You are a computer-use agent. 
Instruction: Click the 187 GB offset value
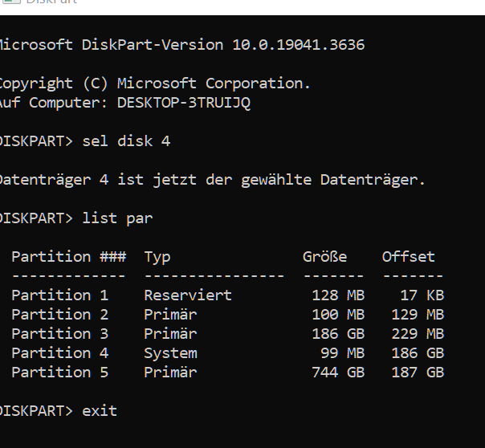(418, 373)
